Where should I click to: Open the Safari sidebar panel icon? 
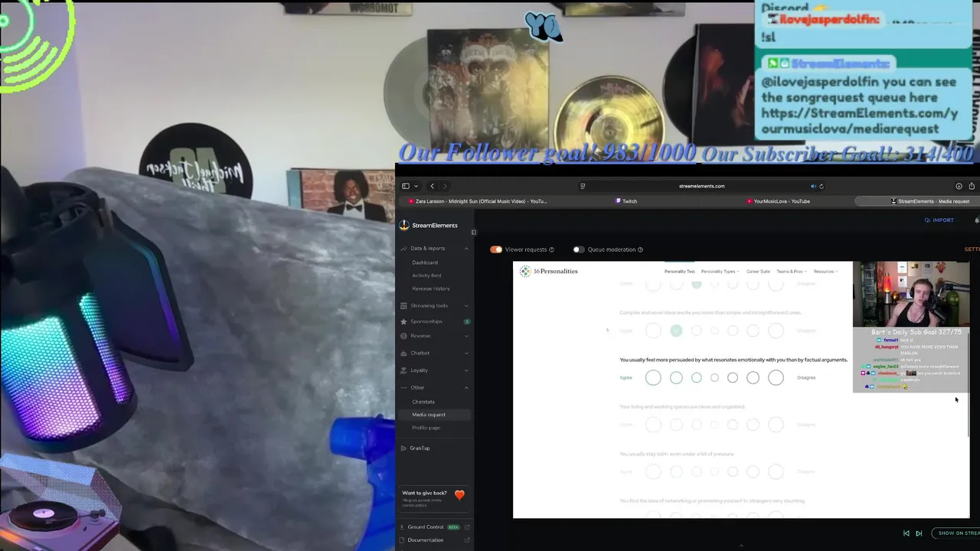pyautogui.click(x=406, y=186)
